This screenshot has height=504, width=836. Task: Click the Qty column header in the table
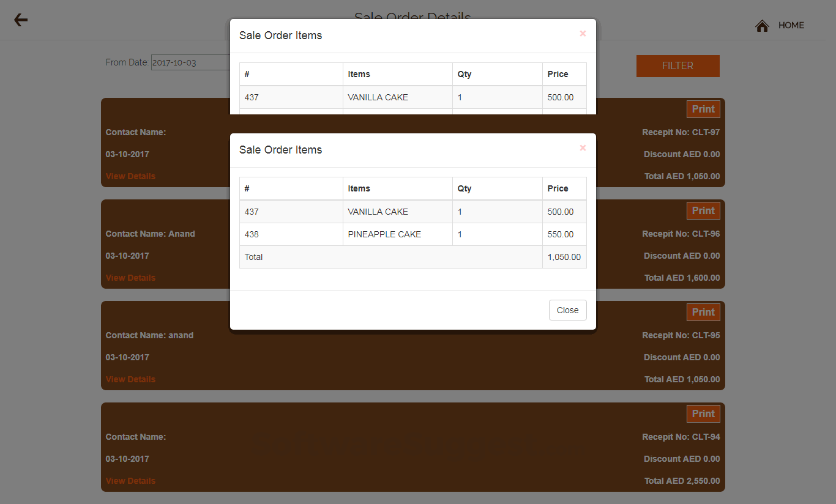(464, 188)
